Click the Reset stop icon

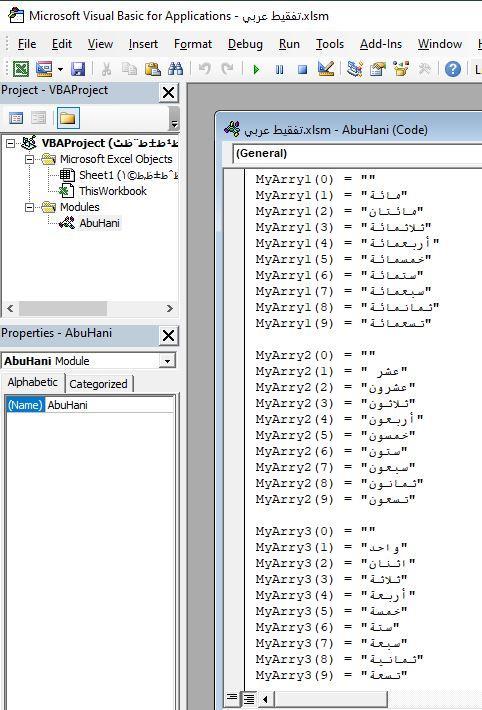[x=302, y=69]
